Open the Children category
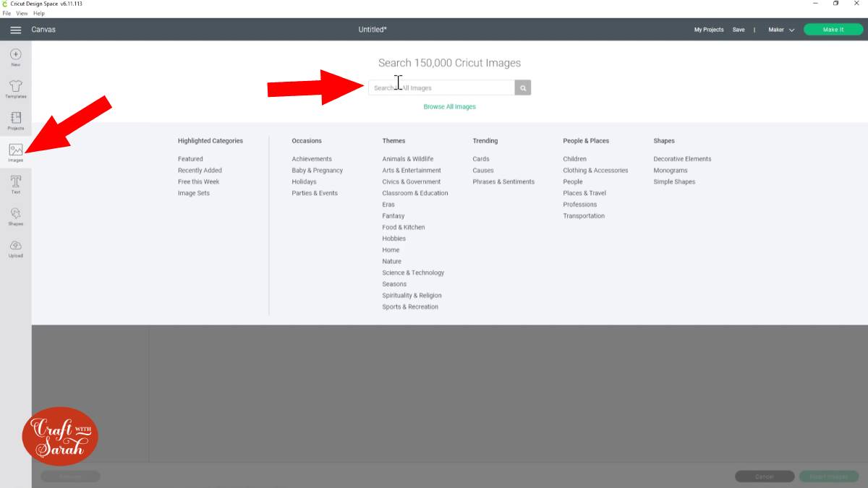Screen dimensions: 868x488 [x=575, y=159]
